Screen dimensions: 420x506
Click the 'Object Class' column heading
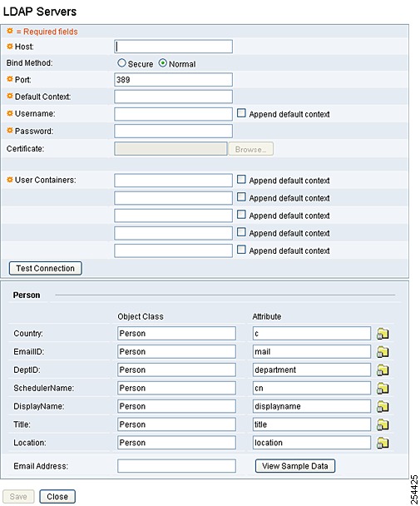pos(141,316)
